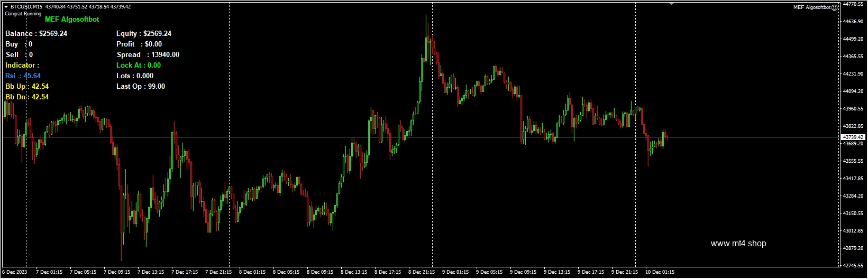Click the 9 Dec 13:15 time label
Image resolution: width=868 pixels, height=279 pixels.
(x=557, y=272)
